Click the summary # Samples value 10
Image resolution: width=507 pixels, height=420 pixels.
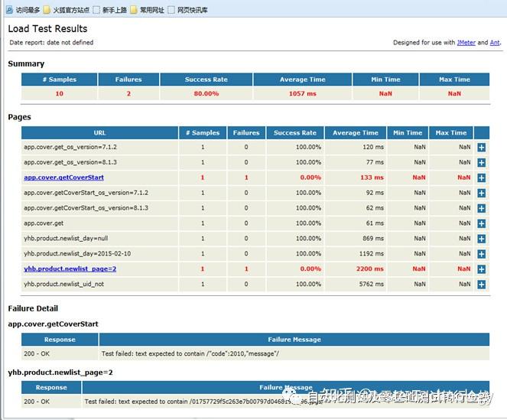coord(59,93)
